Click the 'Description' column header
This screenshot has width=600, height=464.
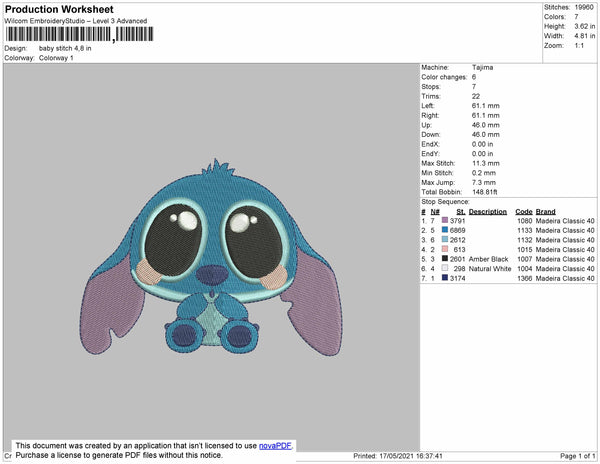coord(488,212)
